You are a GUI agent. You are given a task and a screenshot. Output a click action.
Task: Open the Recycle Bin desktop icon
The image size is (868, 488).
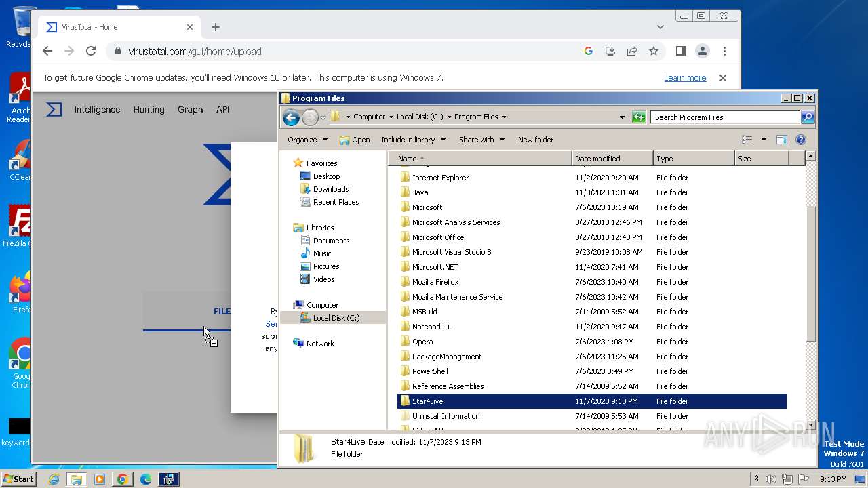point(22,27)
